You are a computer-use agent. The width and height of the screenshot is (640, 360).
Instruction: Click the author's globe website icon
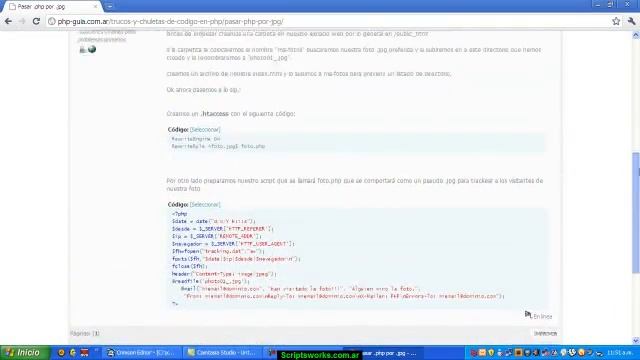(x=92, y=49)
